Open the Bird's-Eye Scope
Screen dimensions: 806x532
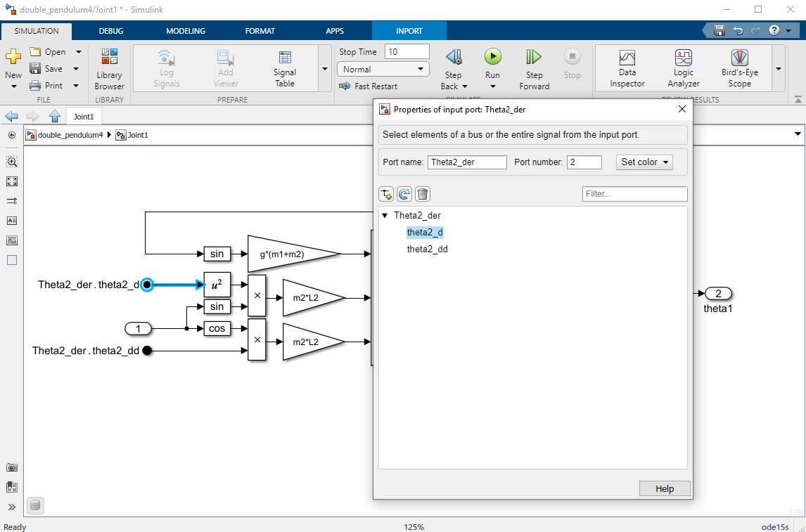point(740,70)
